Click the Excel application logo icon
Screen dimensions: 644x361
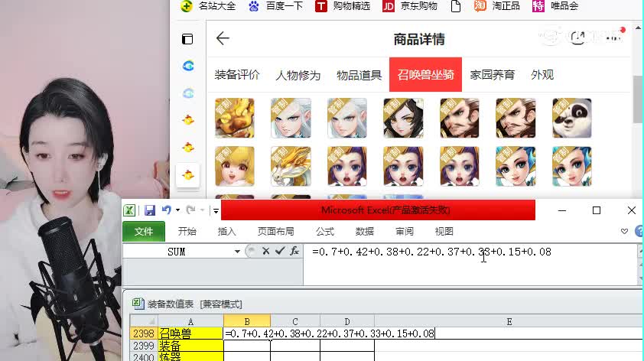(x=129, y=210)
